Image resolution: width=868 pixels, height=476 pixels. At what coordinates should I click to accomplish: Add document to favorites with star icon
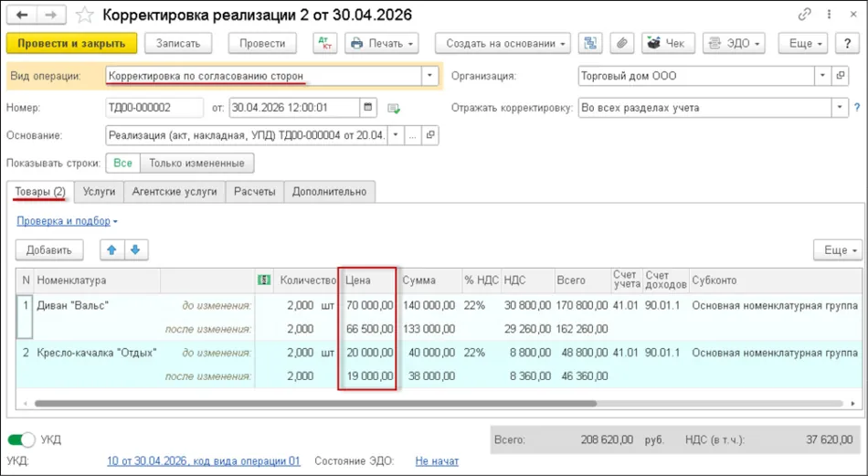point(85,15)
